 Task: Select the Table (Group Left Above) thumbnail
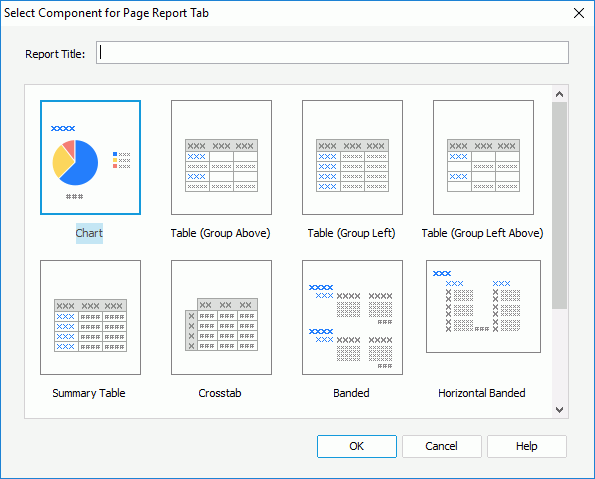[483, 158]
